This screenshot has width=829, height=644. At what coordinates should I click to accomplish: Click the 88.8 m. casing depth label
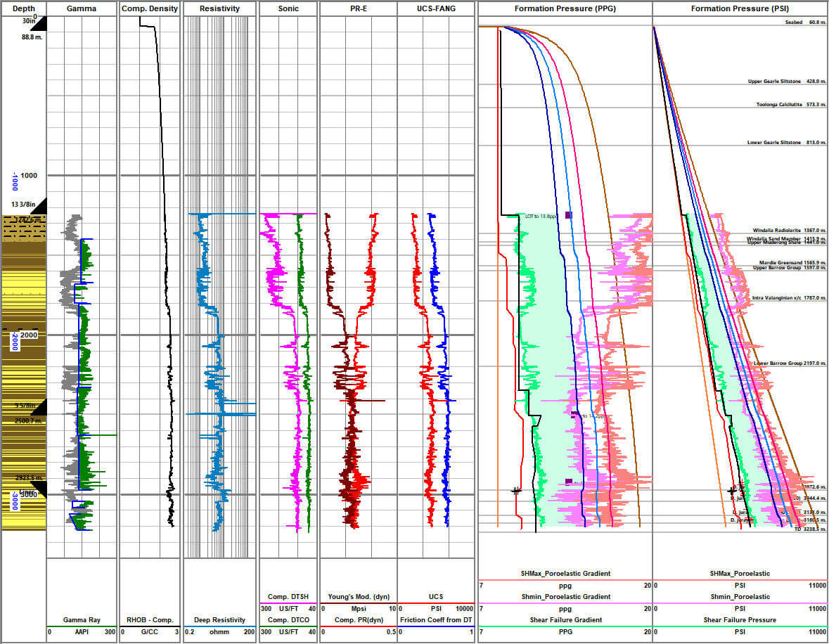(32, 37)
